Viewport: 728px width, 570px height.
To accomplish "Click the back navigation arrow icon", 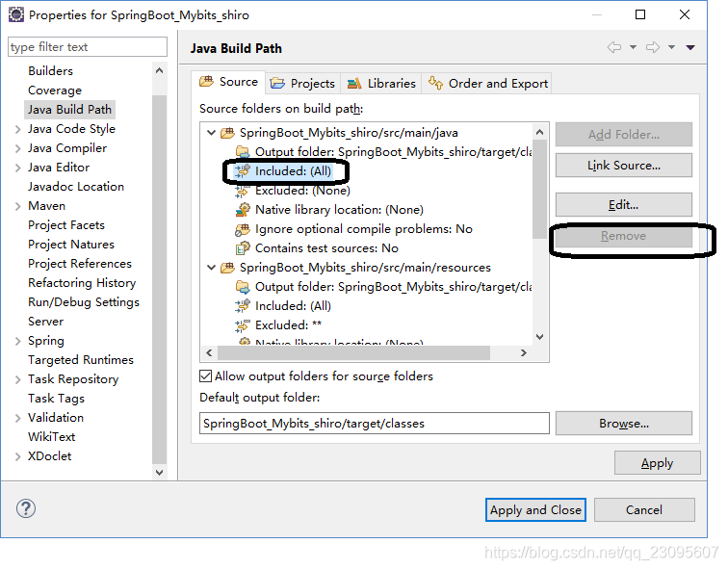I will pos(614,47).
